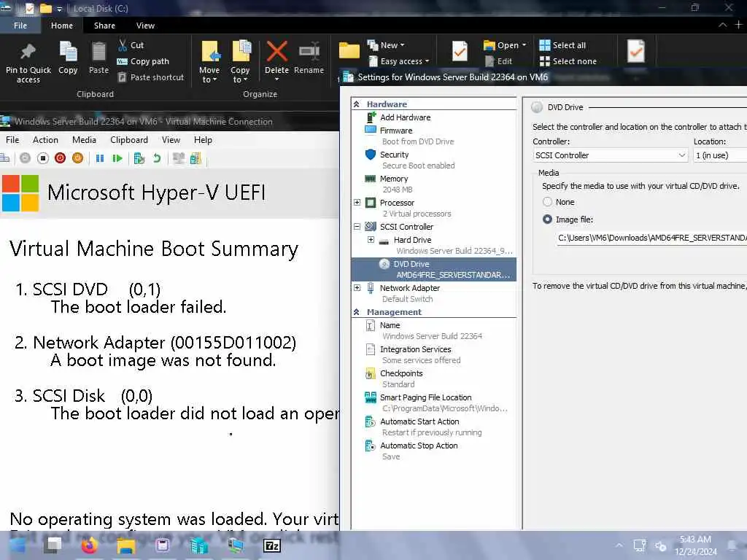
Task: Click the Paste icon in Explorer ribbon
Action: coord(98,58)
